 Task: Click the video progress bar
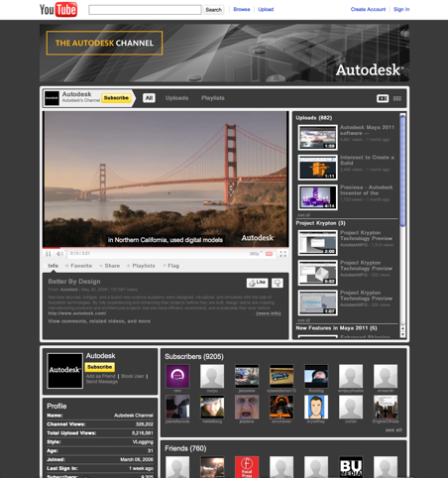(x=166, y=248)
